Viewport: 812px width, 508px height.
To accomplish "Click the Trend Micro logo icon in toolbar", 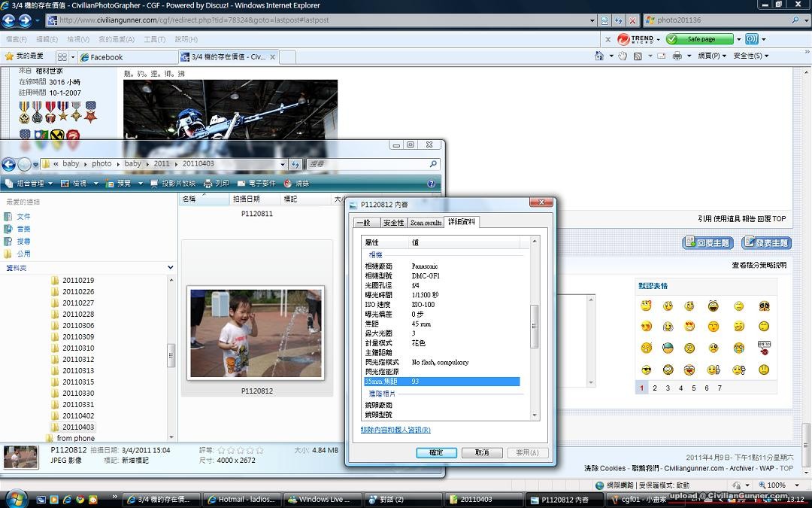I will (x=623, y=39).
